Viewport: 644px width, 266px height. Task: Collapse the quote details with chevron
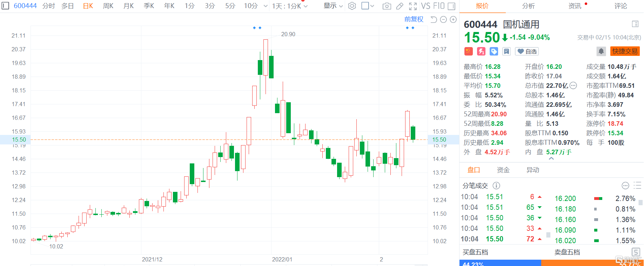551,159
